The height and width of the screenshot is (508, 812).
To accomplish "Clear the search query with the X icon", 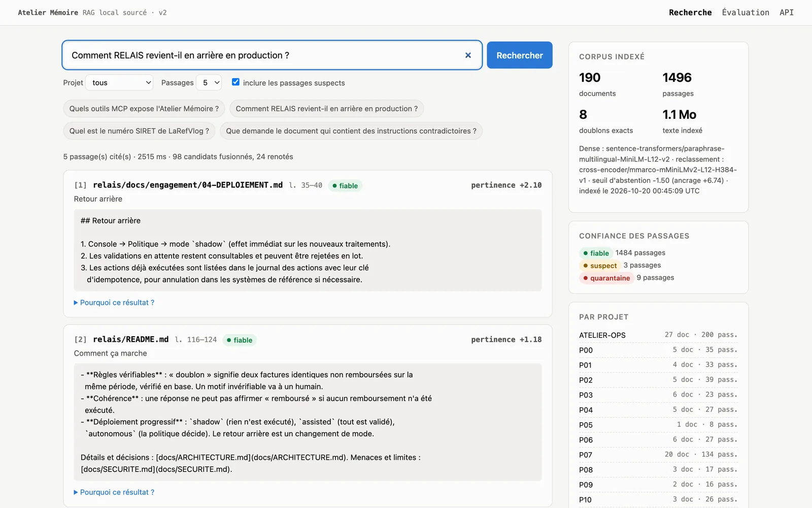I will pyautogui.click(x=468, y=55).
